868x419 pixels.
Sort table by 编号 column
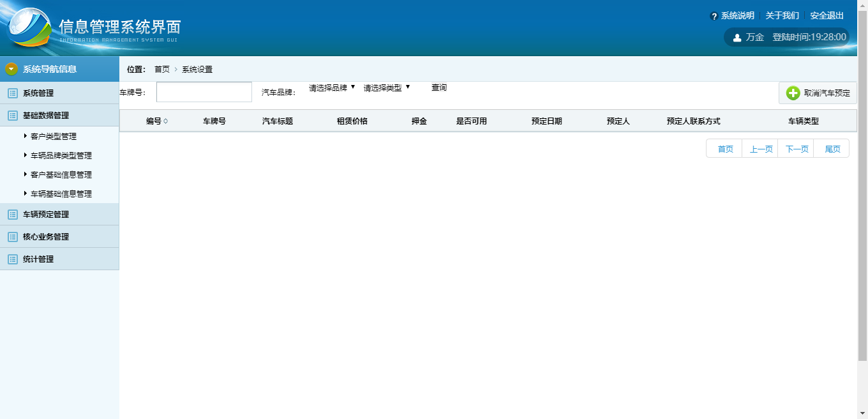(157, 121)
